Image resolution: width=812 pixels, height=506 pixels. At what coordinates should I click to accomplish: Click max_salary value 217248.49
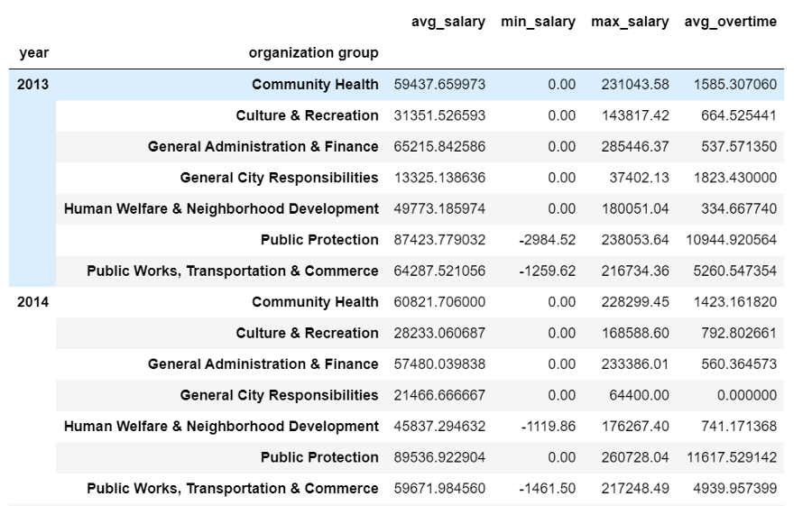[x=635, y=488]
